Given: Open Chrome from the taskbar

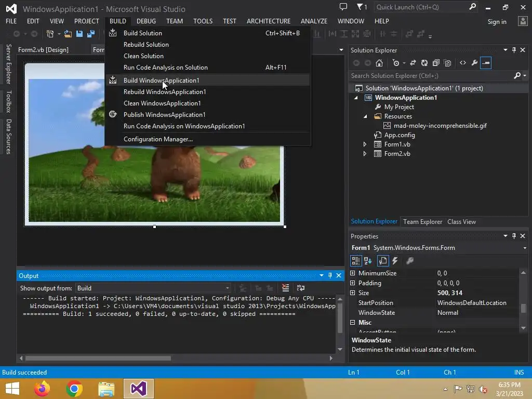Looking at the screenshot, I should [74, 389].
